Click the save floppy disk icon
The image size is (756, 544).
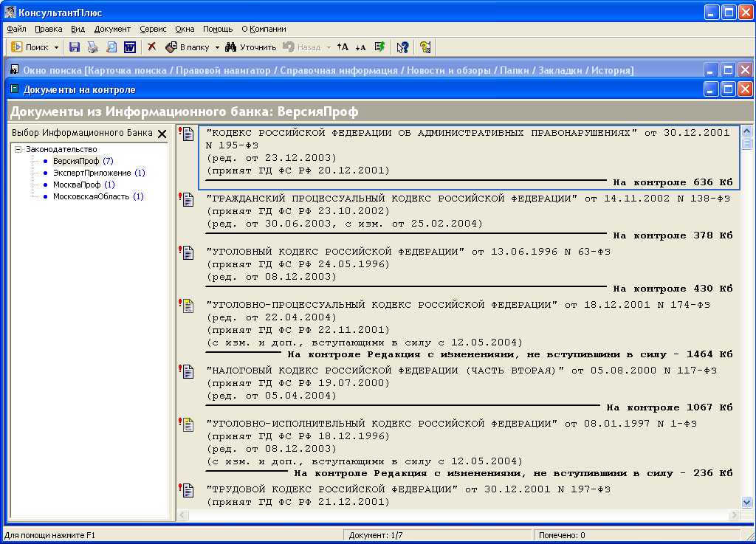(x=75, y=47)
